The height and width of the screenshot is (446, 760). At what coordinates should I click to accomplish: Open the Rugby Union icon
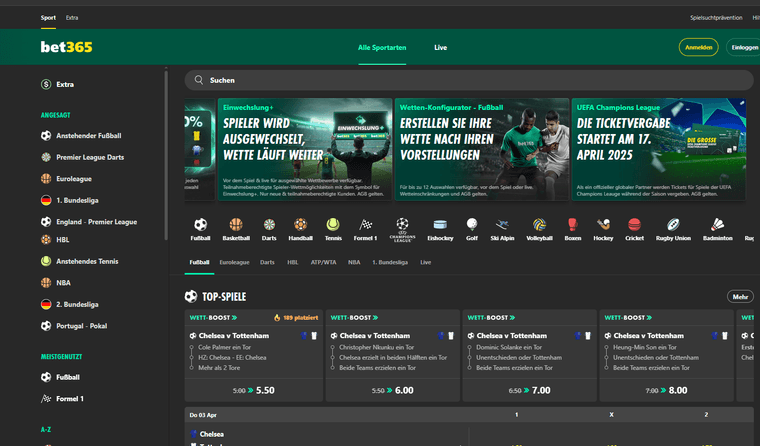673,225
